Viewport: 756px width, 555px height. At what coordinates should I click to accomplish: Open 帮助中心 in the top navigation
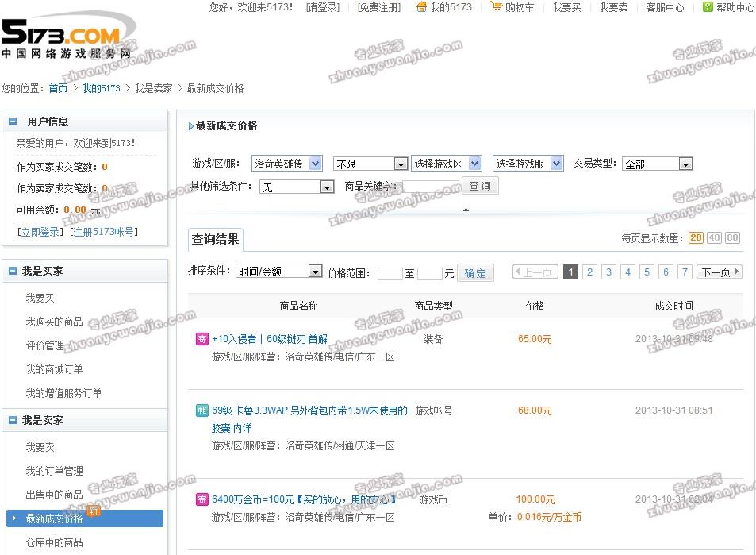tap(735, 7)
